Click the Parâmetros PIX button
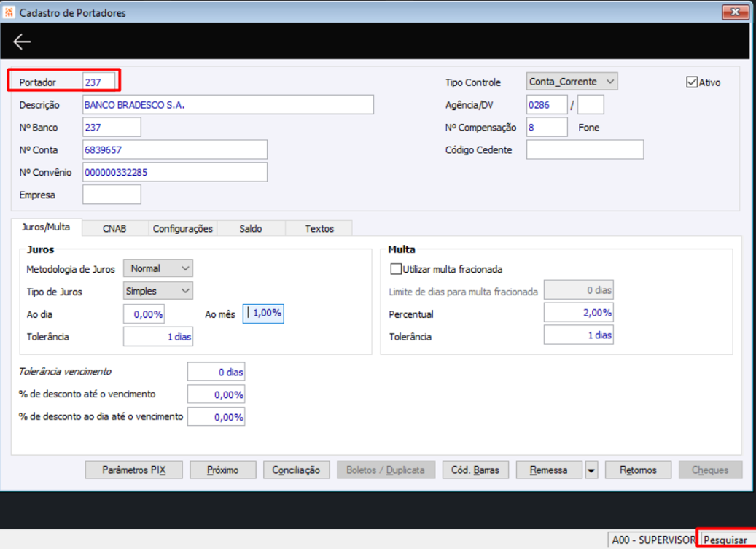The height and width of the screenshot is (549, 756). [134, 470]
